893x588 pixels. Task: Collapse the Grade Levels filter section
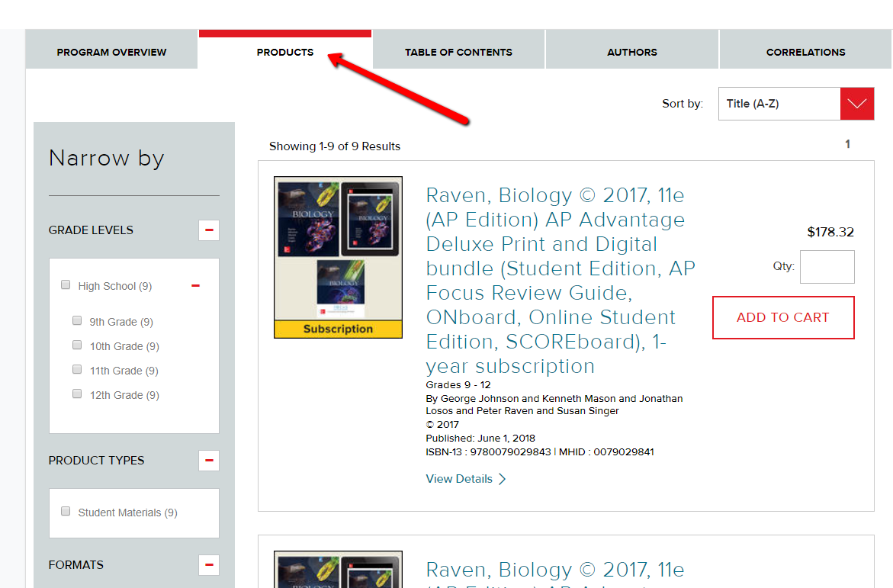click(x=208, y=230)
